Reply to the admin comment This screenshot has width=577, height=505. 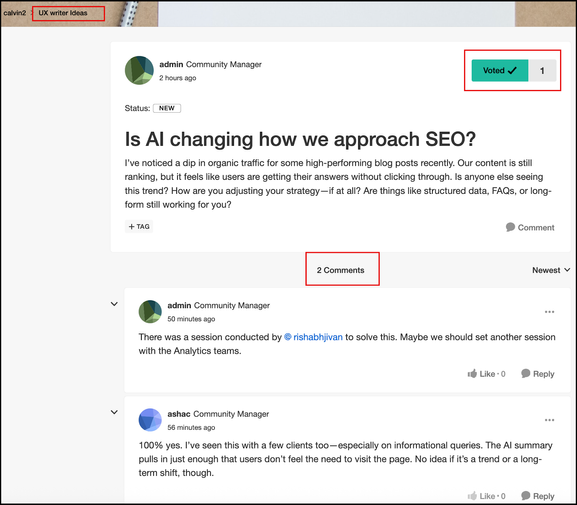click(538, 374)
